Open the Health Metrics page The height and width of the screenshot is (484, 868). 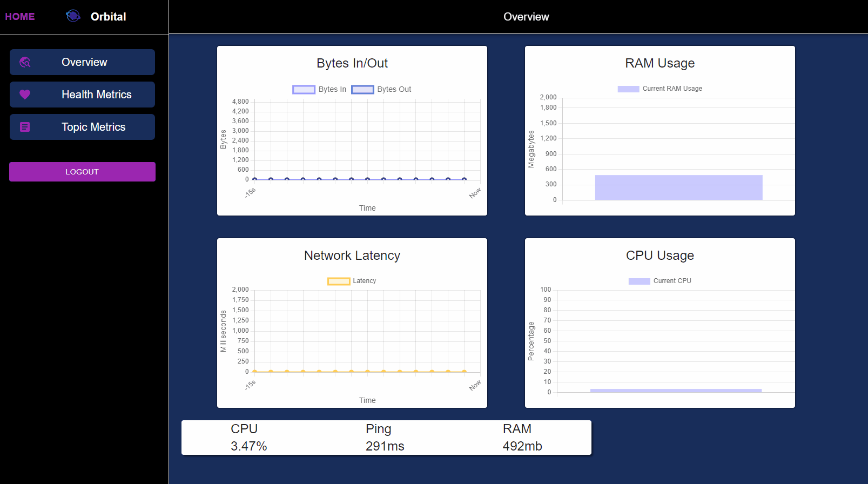[82, 95]
